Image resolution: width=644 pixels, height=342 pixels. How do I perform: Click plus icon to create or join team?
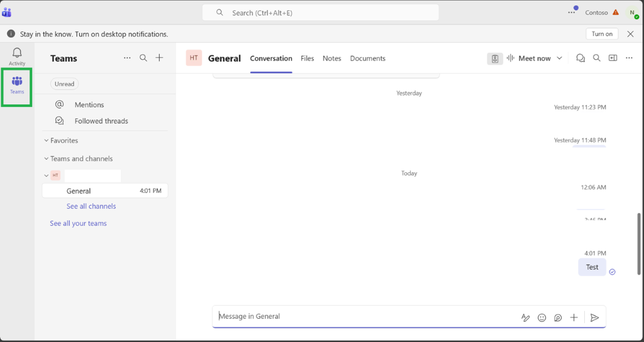click(159, 58)
